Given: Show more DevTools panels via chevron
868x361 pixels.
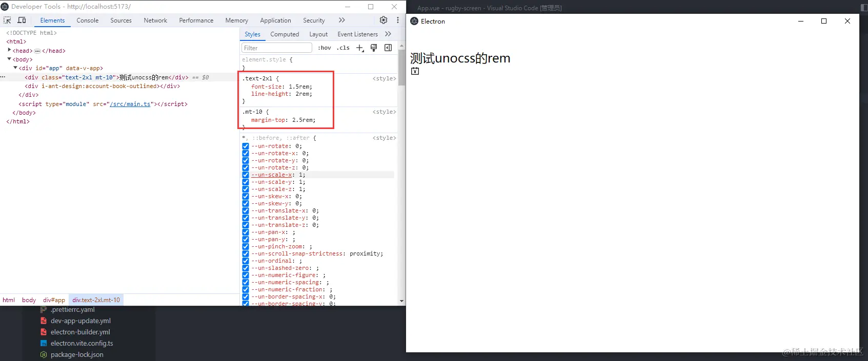Looking at the screenshot, I should pos(342,20).
